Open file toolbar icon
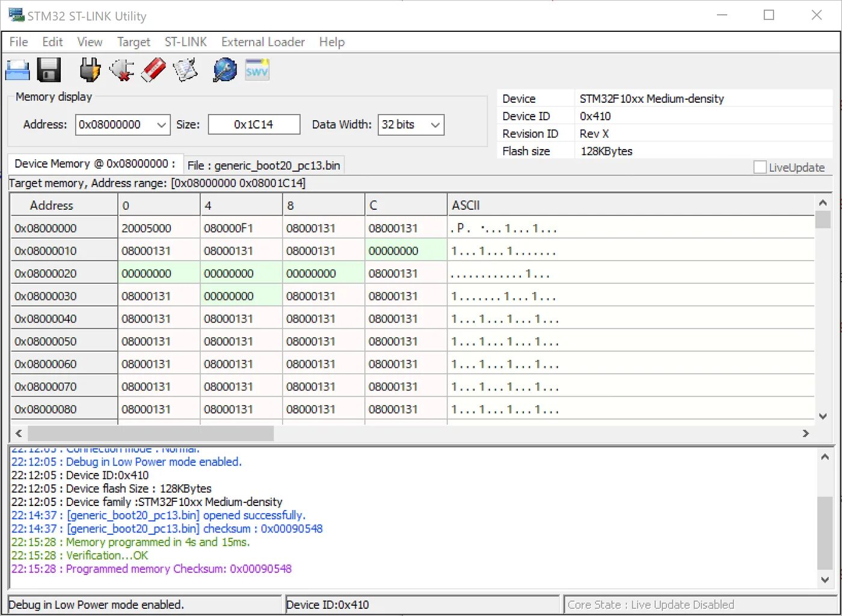 [x=17, y=70]
